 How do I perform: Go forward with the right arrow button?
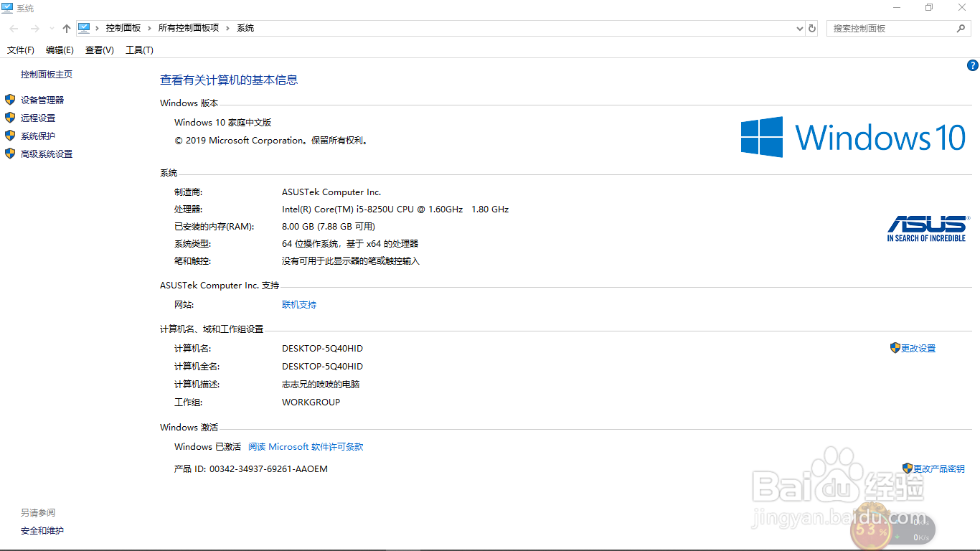(34, 28)
